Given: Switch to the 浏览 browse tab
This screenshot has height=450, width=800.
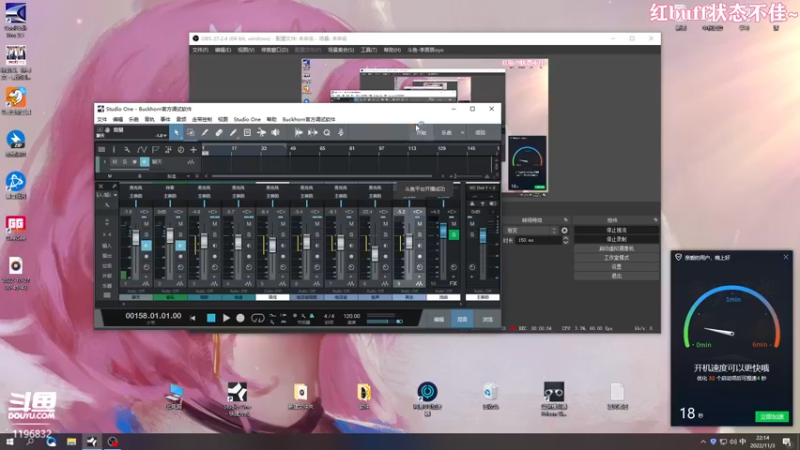Looking at the screenshot, I should click(487, 319).
